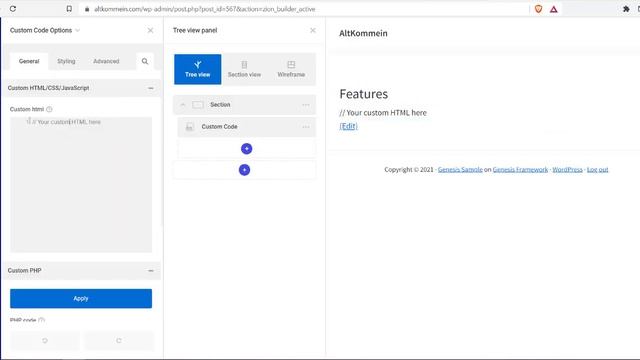Open Section row three-dot options menu

(306, 105)
